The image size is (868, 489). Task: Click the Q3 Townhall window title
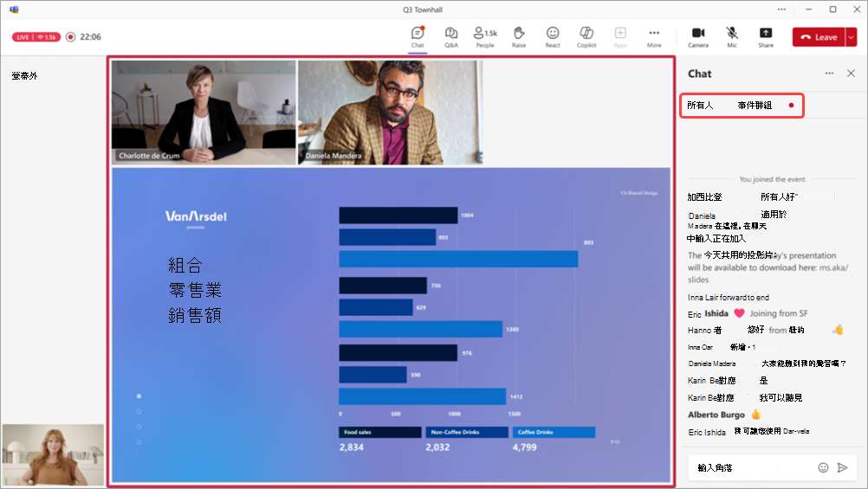(x=423, y=10)
